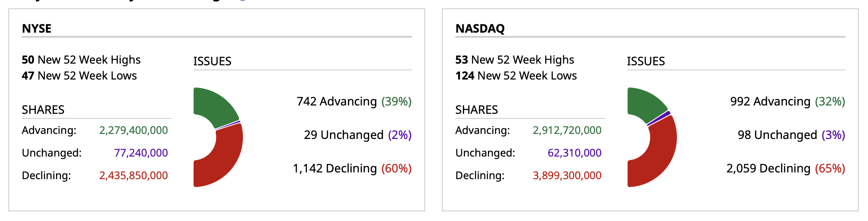Click NYSE unchanged shares value 77,240,000

(141, 153)
